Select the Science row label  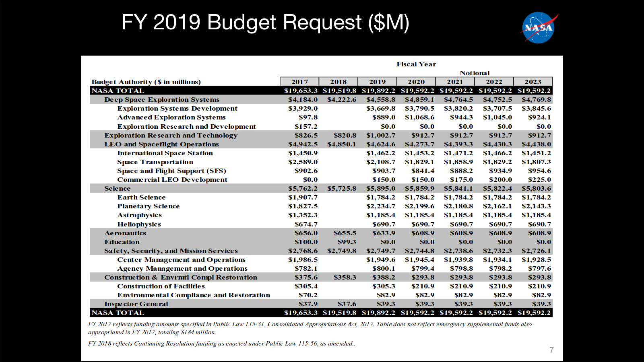pyautogui.click(x=117, y=188)
